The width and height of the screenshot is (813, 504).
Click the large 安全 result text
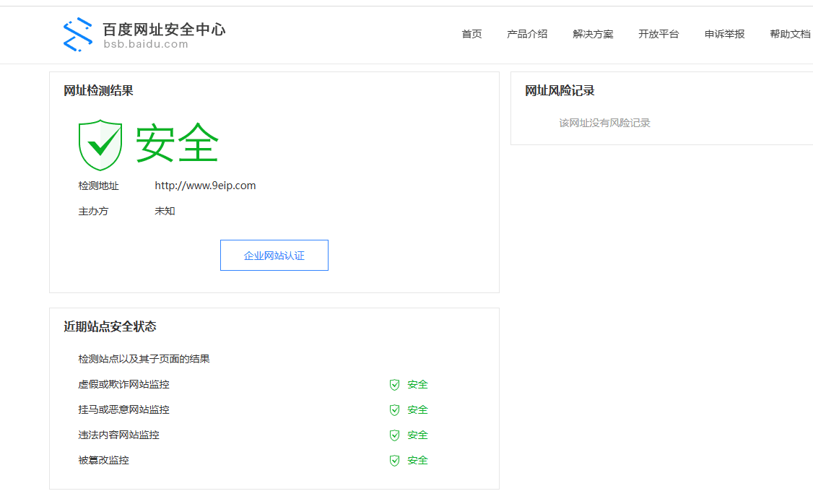click(178, 143)
